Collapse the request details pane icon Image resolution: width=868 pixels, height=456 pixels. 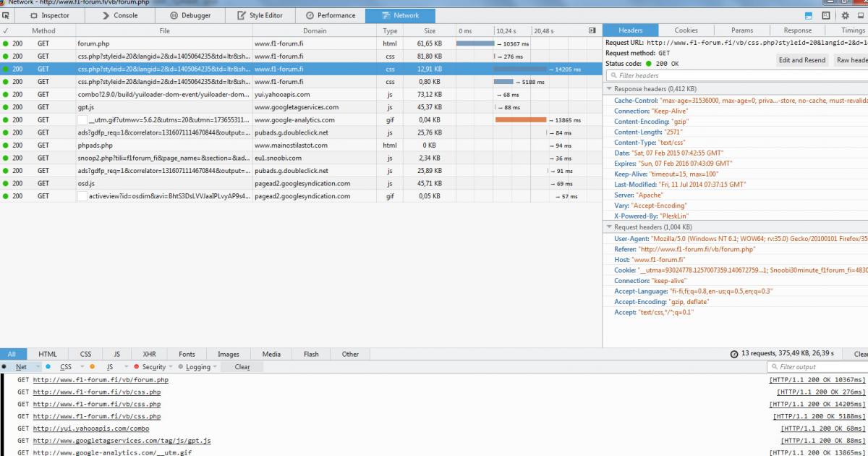[592, 31]
